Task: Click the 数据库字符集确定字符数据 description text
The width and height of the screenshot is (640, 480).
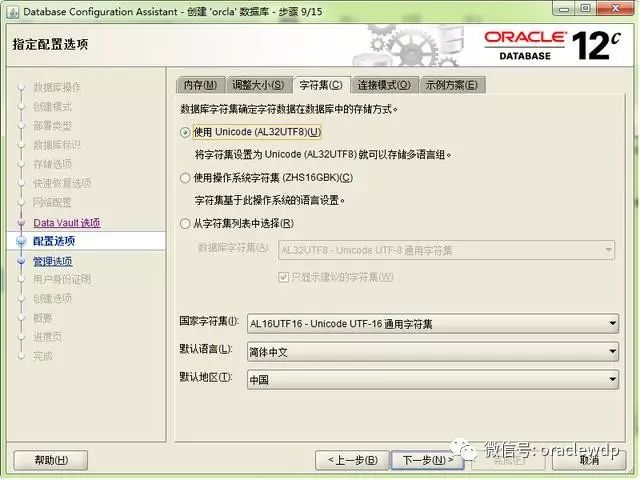Action: coord(289,109)
